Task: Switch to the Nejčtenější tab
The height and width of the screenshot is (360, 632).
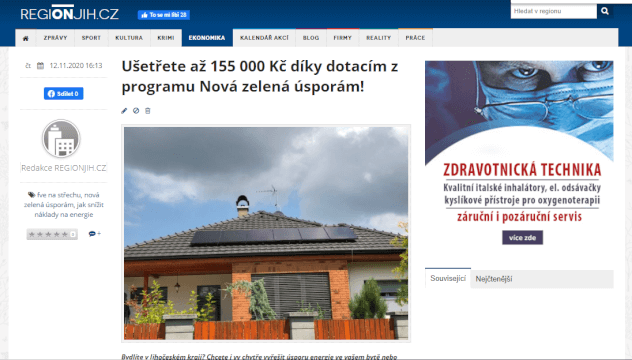Action: pyautogui.click(x=494, y=279)
